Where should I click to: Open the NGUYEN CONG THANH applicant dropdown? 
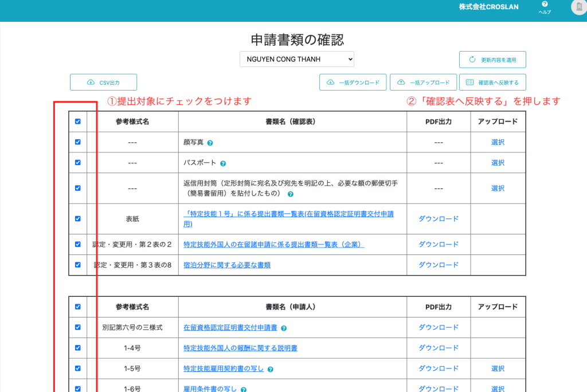click(x=297, y=59)
